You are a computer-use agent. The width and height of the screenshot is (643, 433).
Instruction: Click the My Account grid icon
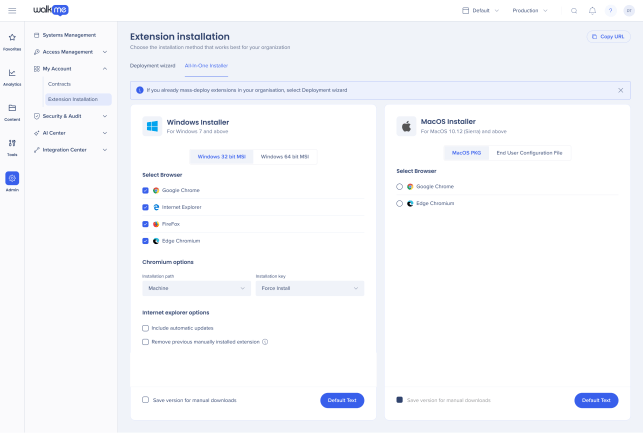(36, 69)
